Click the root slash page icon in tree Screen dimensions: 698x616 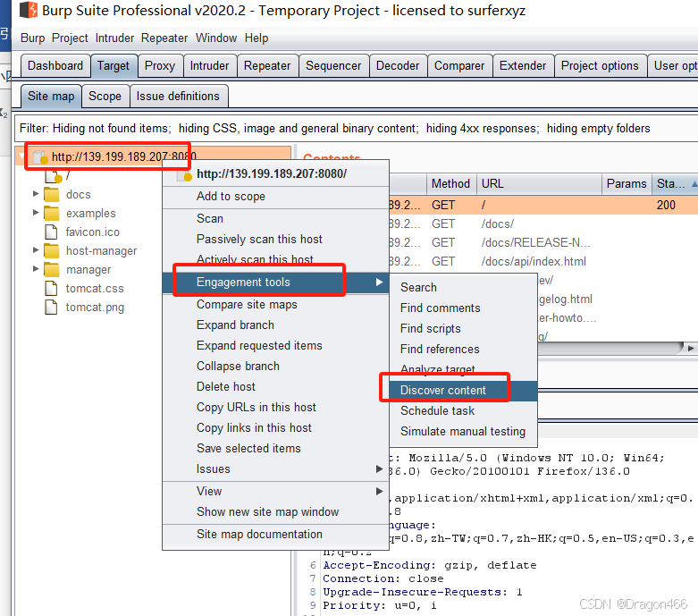point(53,176)
